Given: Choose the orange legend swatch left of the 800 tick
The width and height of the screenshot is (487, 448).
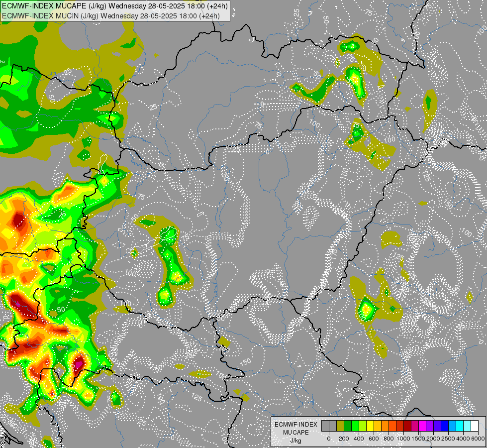Looking at the screenshot, I should pos(385,426).
